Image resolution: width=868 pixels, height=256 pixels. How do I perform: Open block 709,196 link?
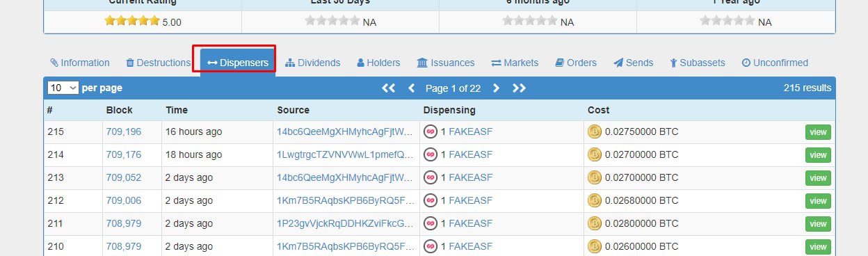124,131
